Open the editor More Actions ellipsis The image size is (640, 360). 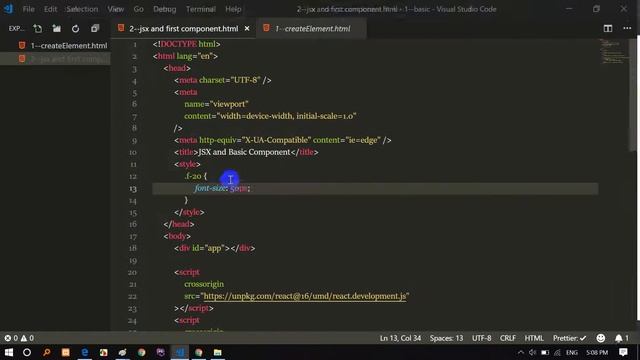click(x=627, y=28)
